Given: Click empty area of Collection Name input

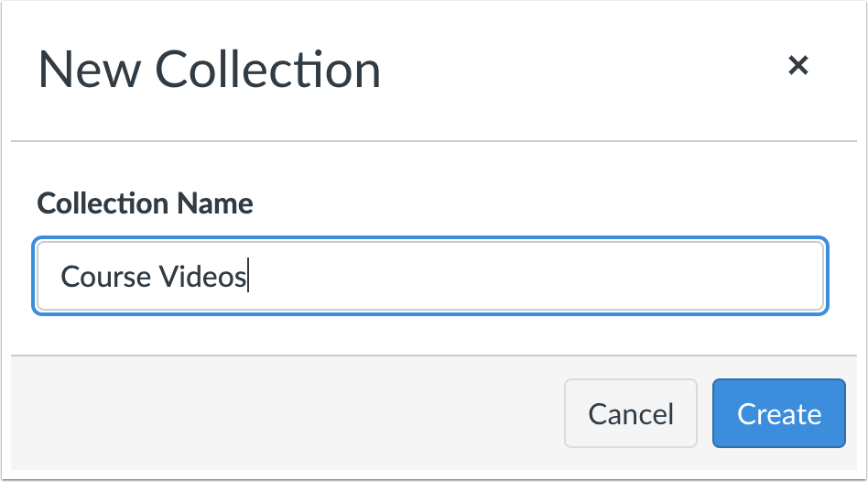Looking at the screenshot, I should click(x=549, y=276).
